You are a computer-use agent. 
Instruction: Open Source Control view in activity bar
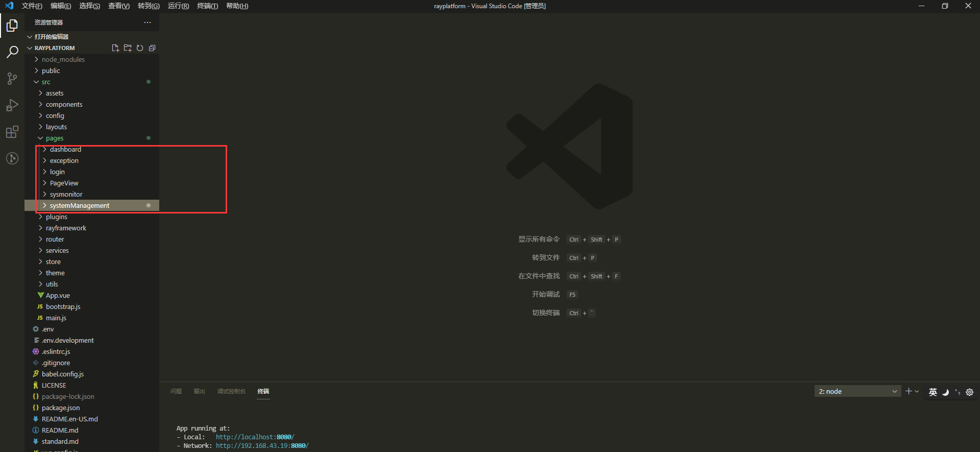pos(12,79)
